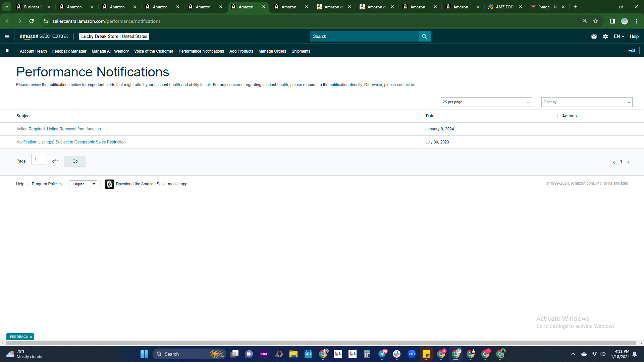Close the FEEDBACK widget
Viewport: 644px width, 362px height.
pyautogui.click(x=31, y=337)
